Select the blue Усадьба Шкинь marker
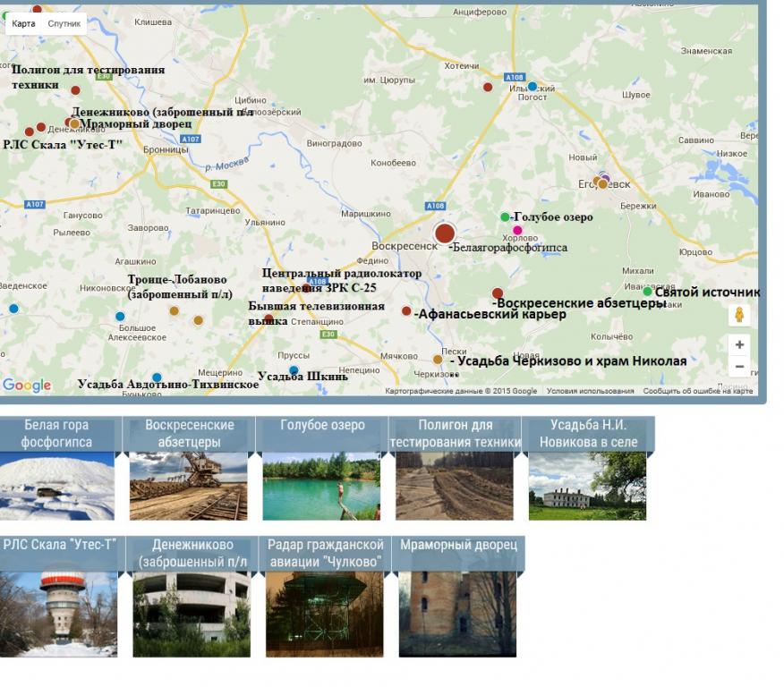Image resolution: width=784 pixels, height=687 pixels. coord(294,370)
